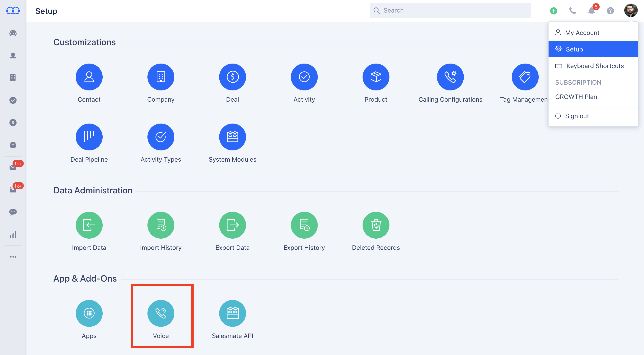Open Calling Configurations icon

pyautogui.click(x=450, y=77)
